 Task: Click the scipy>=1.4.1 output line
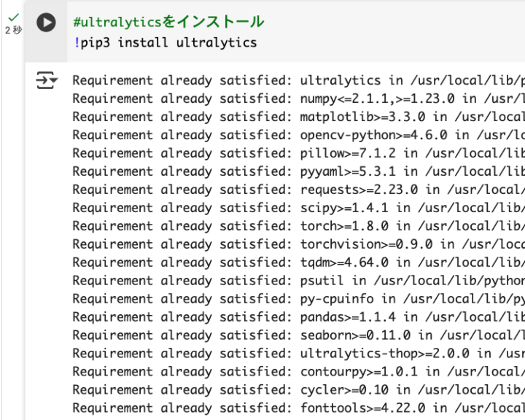click(299, 208)
